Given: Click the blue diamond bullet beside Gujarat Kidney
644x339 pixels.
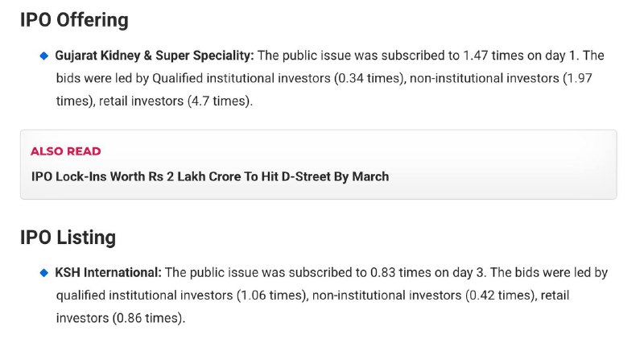Looking at the screenshot, I should 44,56.
